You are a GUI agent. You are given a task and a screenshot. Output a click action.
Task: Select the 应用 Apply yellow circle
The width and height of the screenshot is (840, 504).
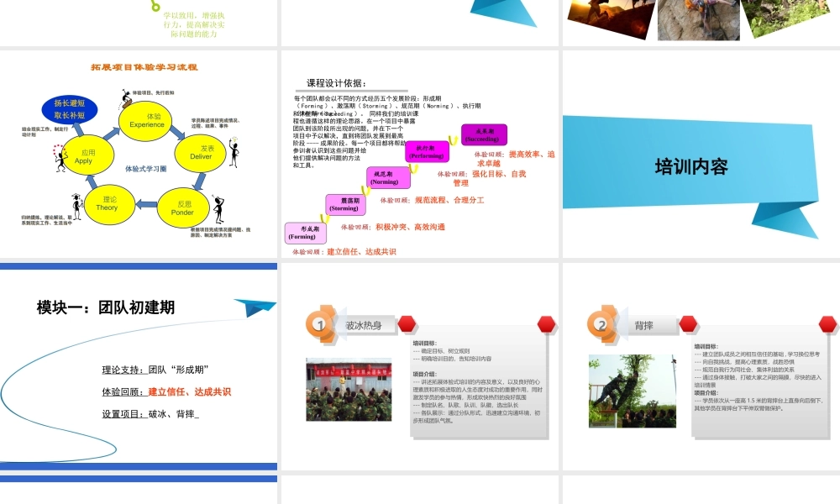pos(87,155)
